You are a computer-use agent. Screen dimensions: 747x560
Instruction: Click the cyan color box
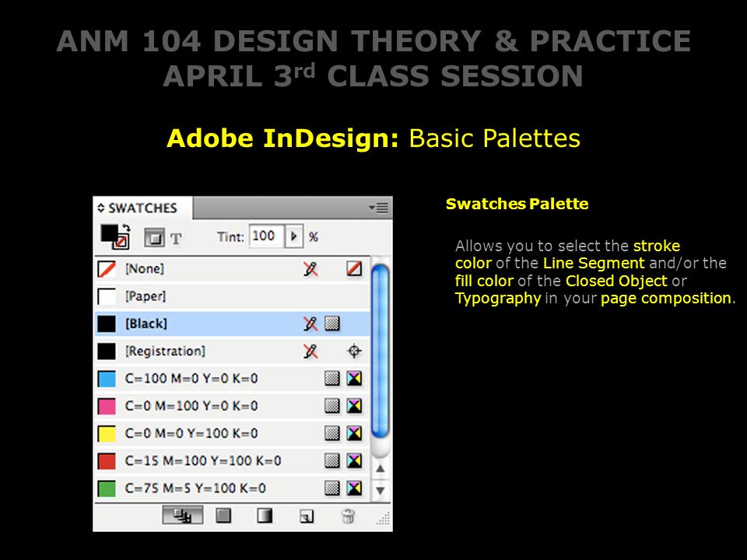(107, 379)
